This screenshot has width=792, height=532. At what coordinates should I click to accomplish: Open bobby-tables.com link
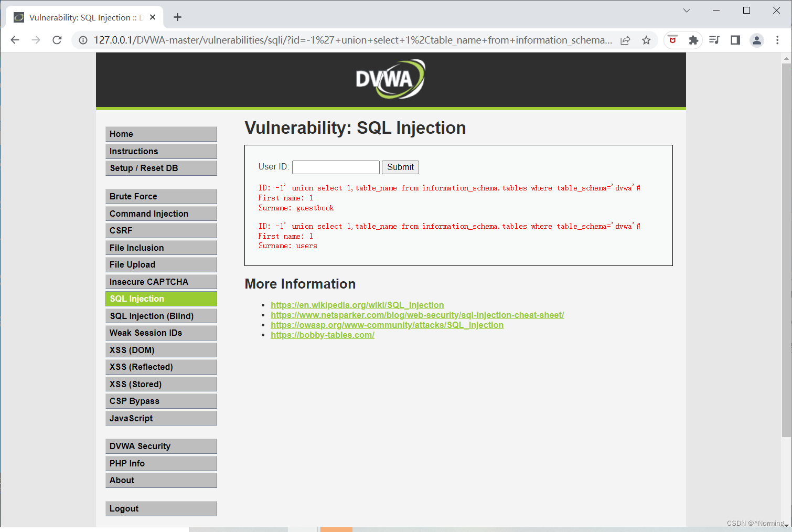pos(323,335)
